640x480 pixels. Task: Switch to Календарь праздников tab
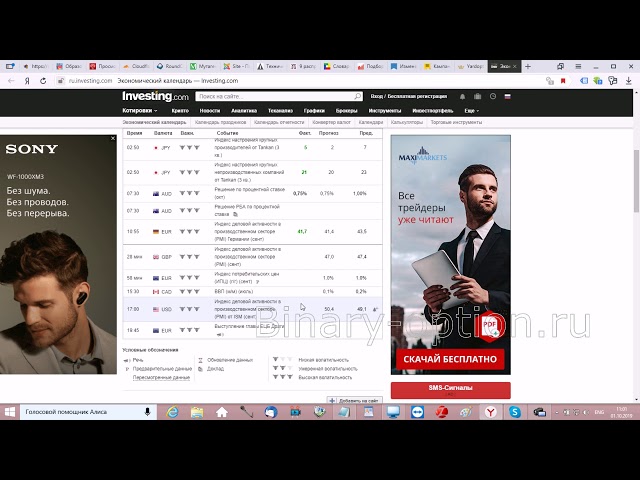tap(219, 122)
